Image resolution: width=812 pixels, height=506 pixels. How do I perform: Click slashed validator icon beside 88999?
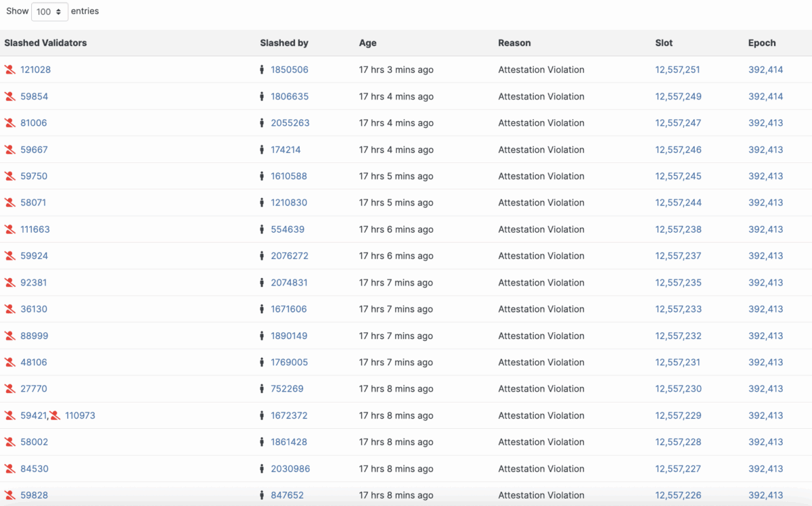pos(10,336)
